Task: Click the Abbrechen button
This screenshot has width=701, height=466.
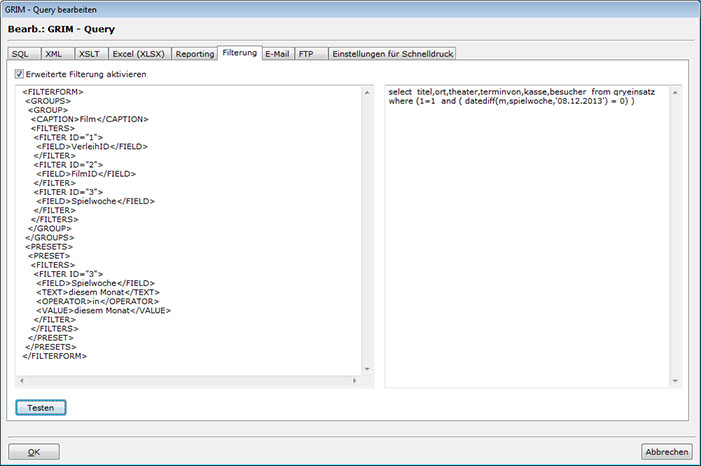Action: coord(666,451)
